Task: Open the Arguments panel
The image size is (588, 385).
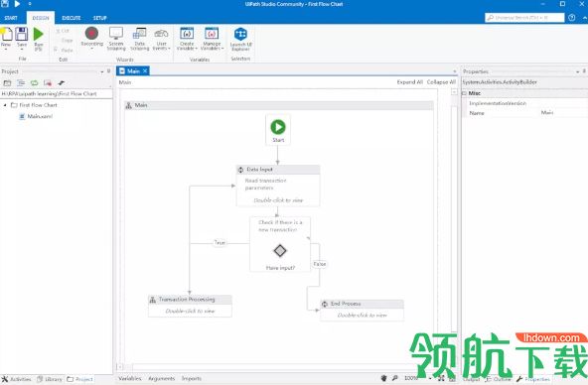Action: click(x=162, y=379)
